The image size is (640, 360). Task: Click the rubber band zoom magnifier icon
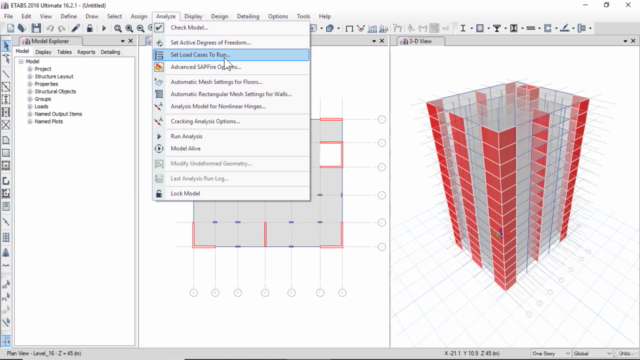118,28
